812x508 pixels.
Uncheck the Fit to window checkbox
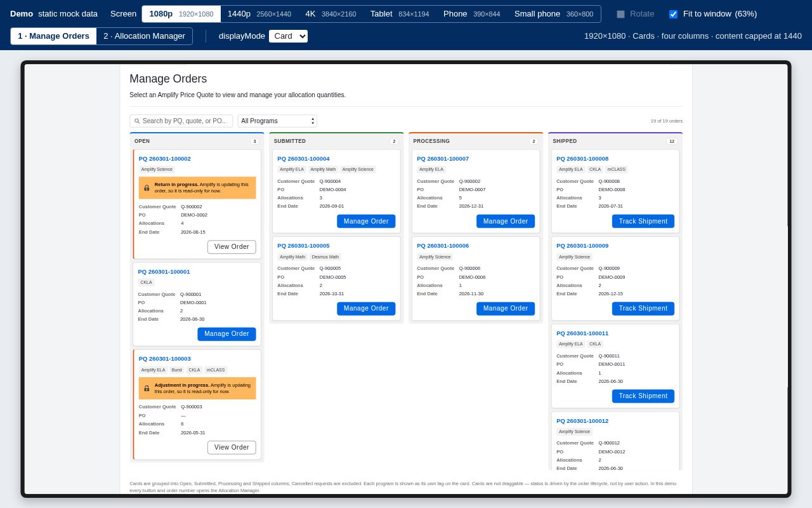pos(673,14)
